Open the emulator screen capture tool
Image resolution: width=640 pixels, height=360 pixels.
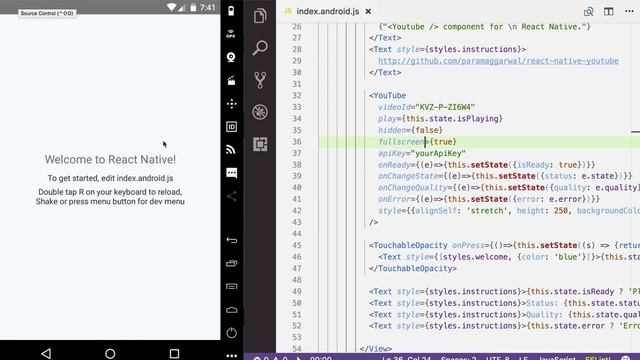[x=231, y=80]
